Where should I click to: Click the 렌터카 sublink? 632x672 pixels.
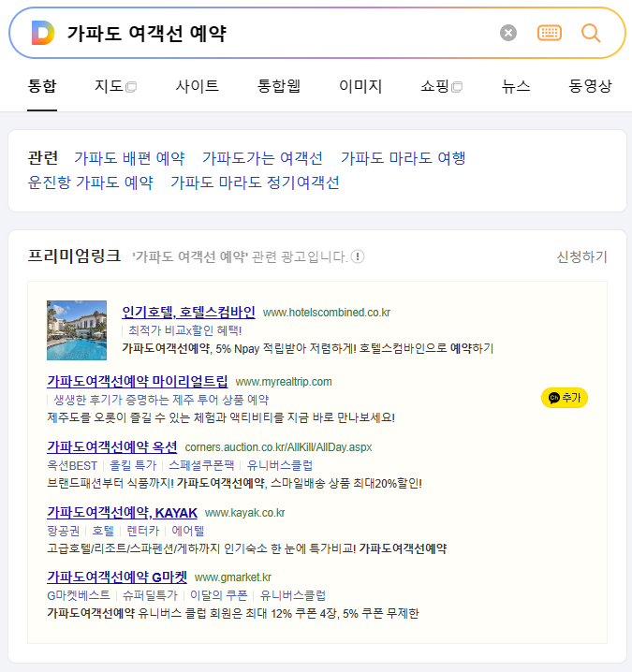tap(142, 531)
